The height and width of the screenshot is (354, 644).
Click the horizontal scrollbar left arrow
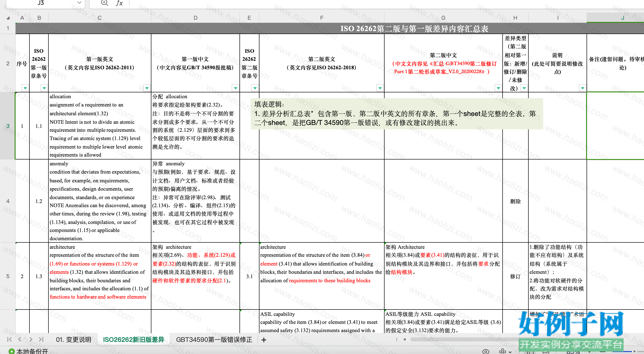click(x=405, y=339)
